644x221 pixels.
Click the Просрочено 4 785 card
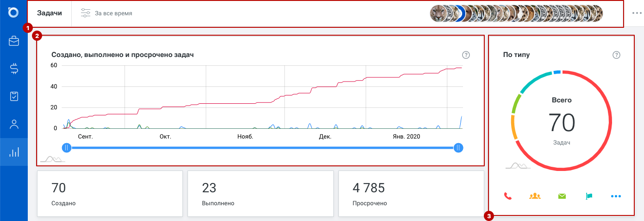(411, 194)
